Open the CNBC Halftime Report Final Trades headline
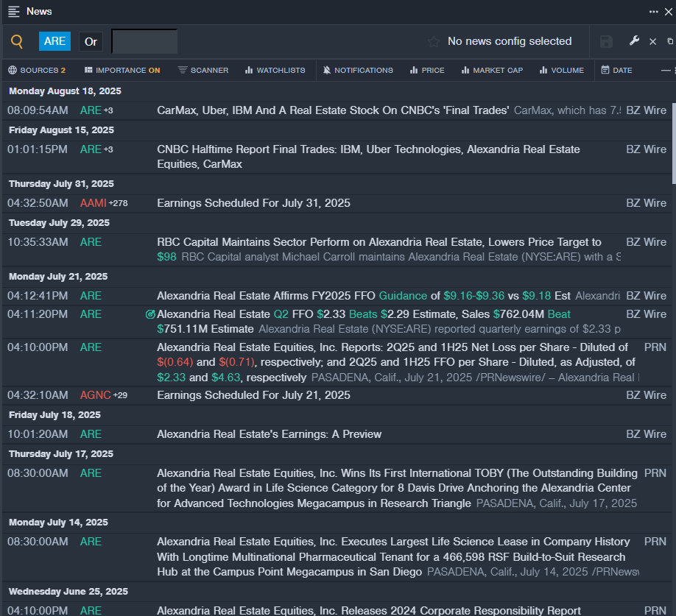 (x=368, y=157)
